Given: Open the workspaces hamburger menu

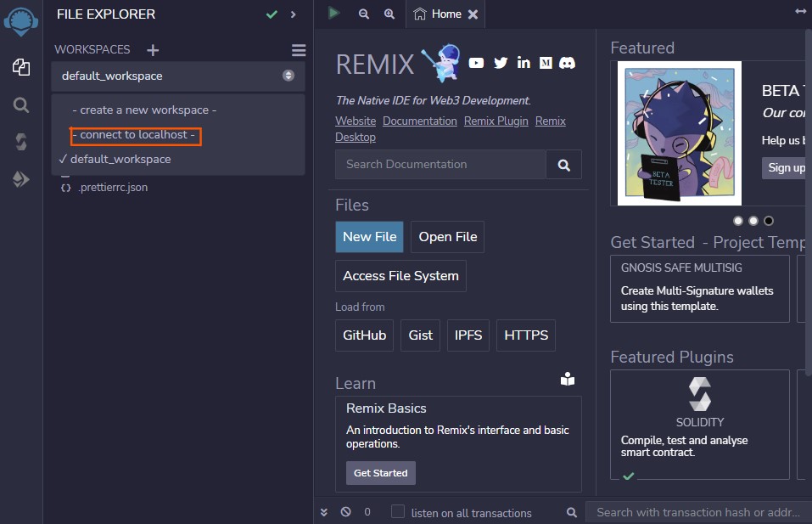Looking at the screenshot, I should tap(299, 50).
